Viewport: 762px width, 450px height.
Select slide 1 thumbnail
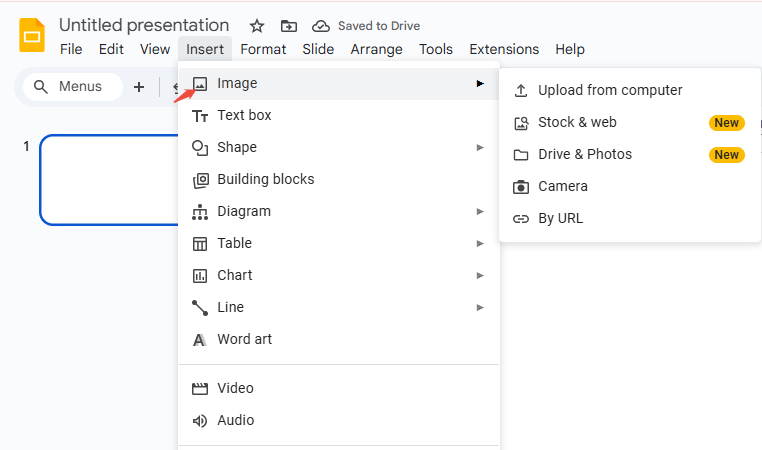(110, 180)
